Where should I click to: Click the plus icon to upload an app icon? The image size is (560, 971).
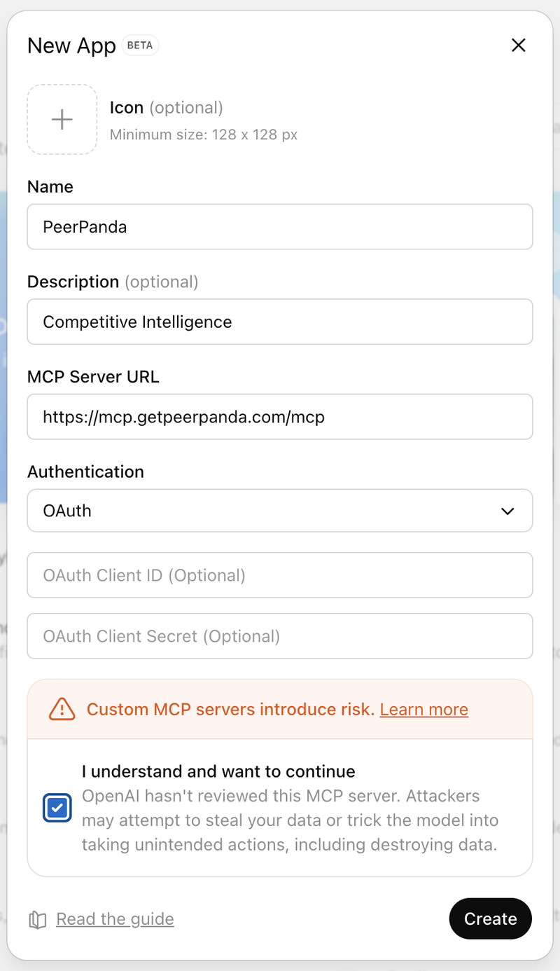point(62,119)
